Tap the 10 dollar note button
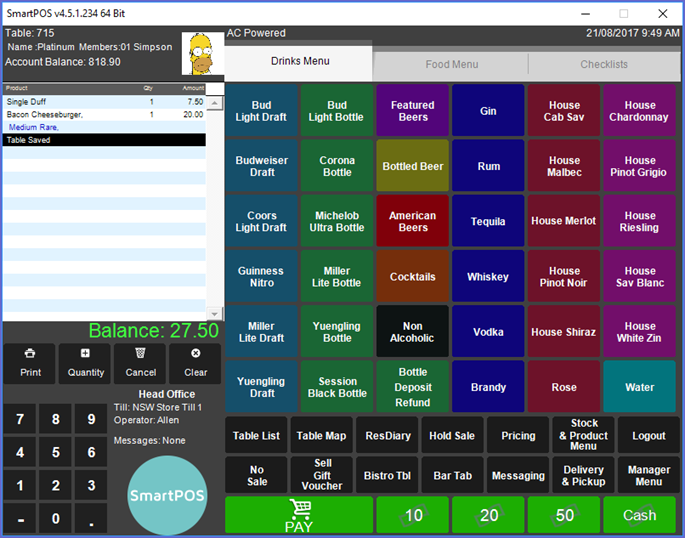Screen dimensions: 685x538 click(x=413, y=515)
